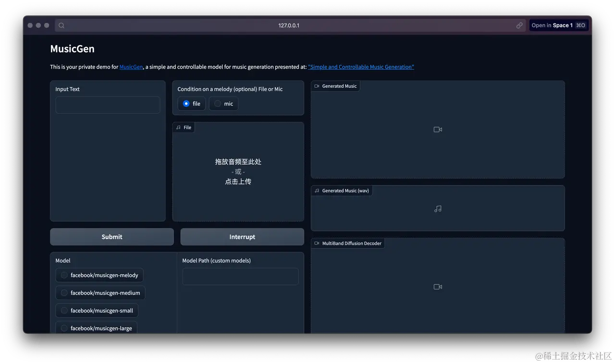Click the Open in Space 1 button
This screenshot has height=364, width=615.
[x=559, y=25]
